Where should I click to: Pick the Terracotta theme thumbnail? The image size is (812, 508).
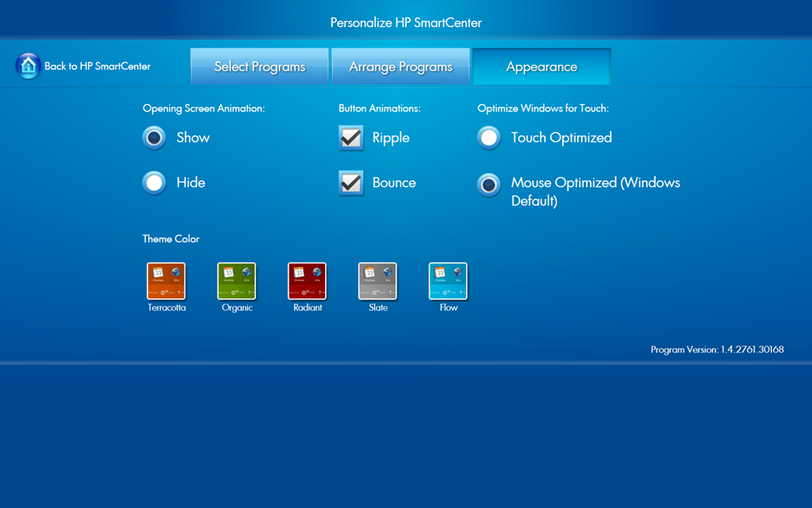pos(167,281)
